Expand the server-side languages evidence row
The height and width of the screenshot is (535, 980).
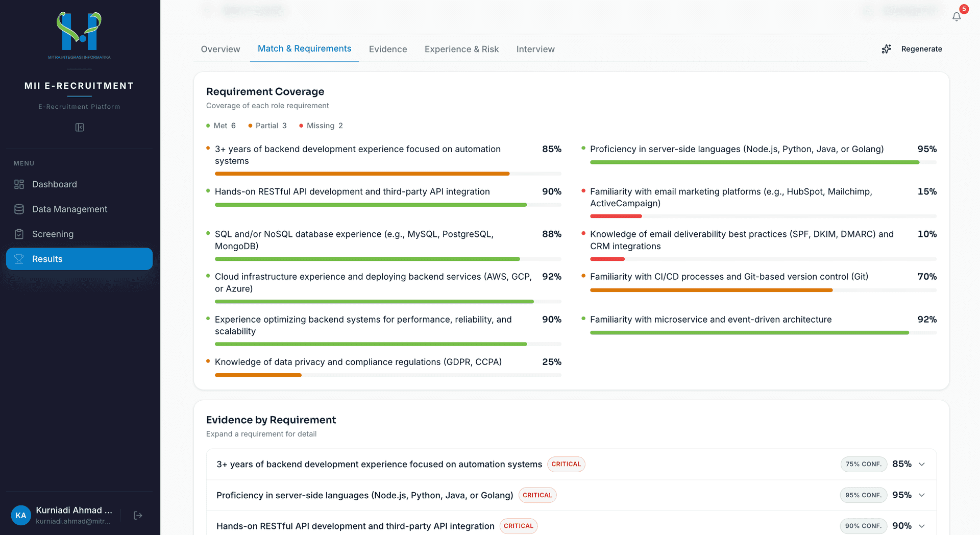click(571, 495)
